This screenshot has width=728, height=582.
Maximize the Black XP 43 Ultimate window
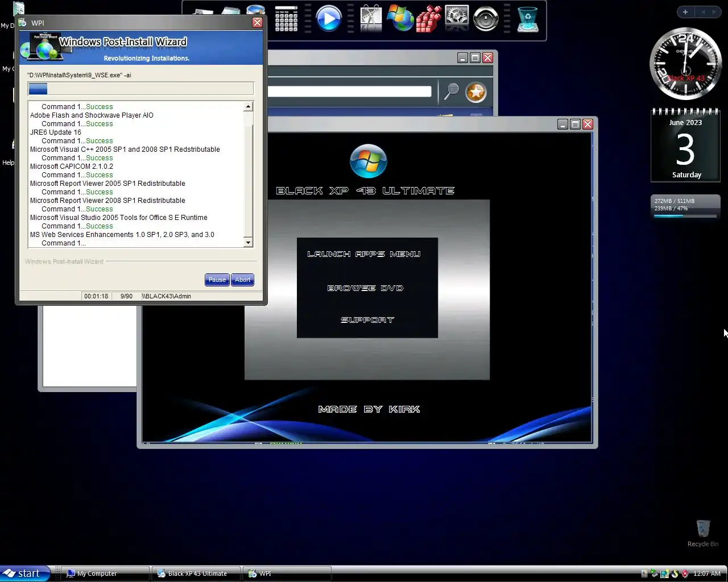click(x=575, y=124)
